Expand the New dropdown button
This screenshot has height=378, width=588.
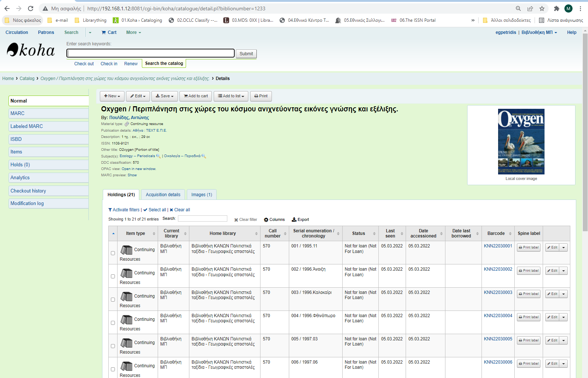tap(112, 96)
